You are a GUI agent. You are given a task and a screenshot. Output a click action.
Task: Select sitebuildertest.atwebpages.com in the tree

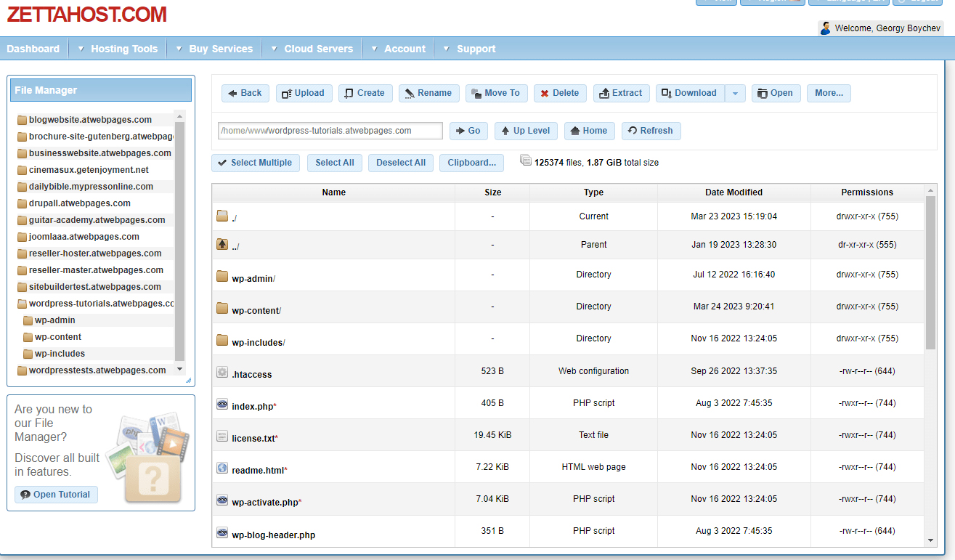point(95,287)
